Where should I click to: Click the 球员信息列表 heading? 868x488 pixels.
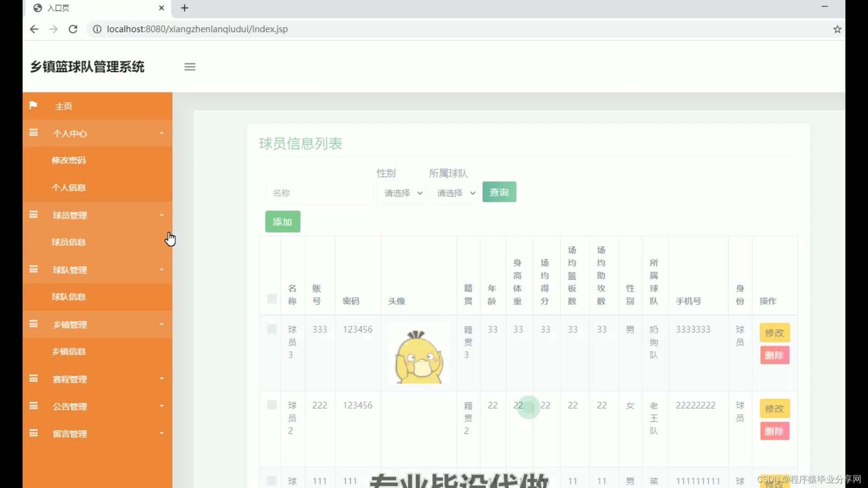pos(300,144)
